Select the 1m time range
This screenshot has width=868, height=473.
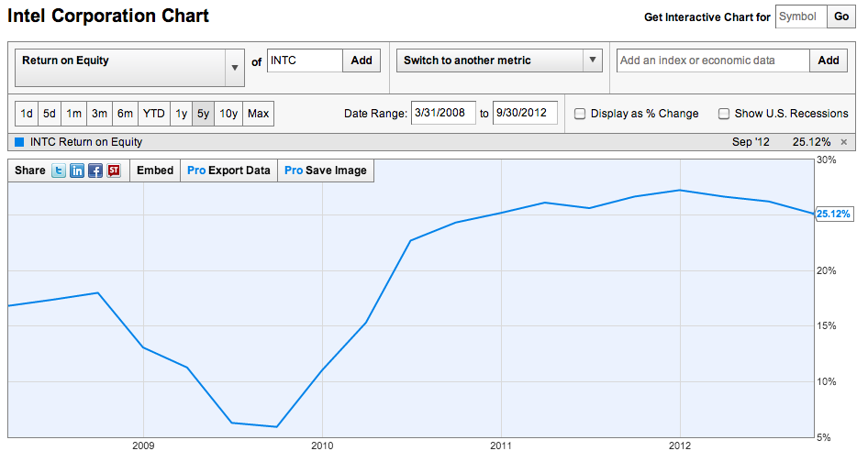point(73,114)
